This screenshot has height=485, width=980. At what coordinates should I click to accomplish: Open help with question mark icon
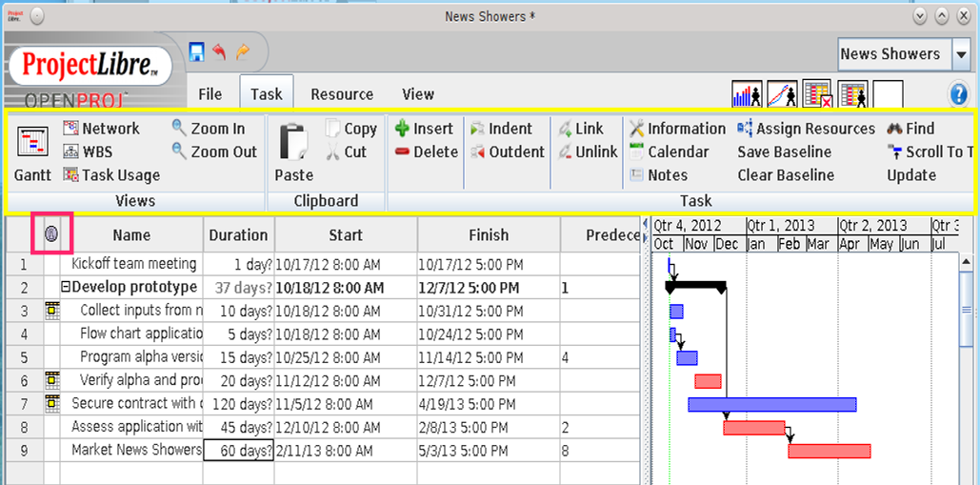pos(959,95)
